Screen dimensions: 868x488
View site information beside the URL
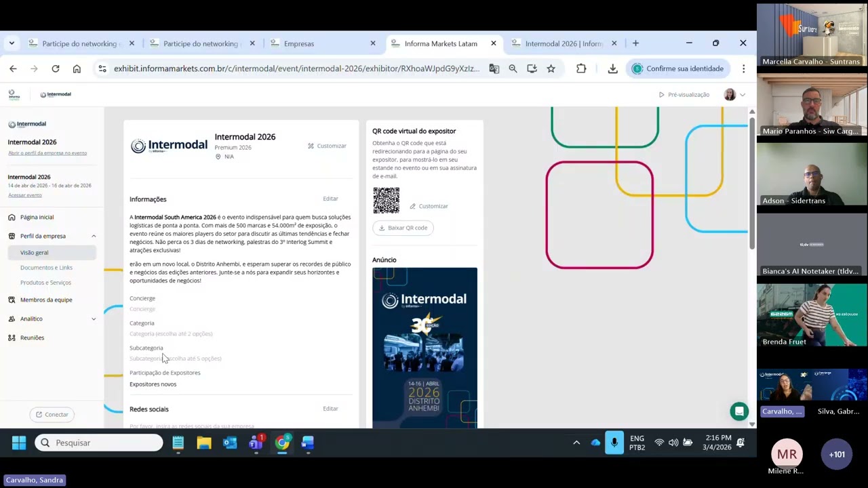102,68
